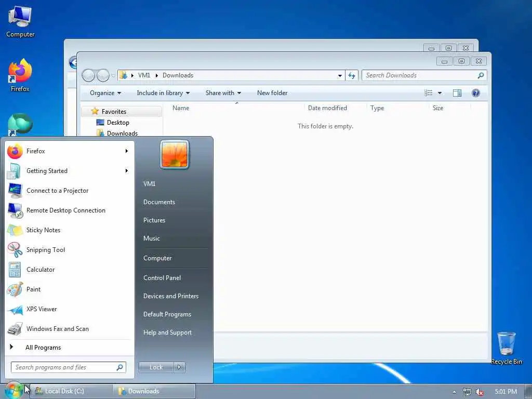Click the Start menu search magnifier icon
Screen dimensions: 532x399
[x=119, y=367]
